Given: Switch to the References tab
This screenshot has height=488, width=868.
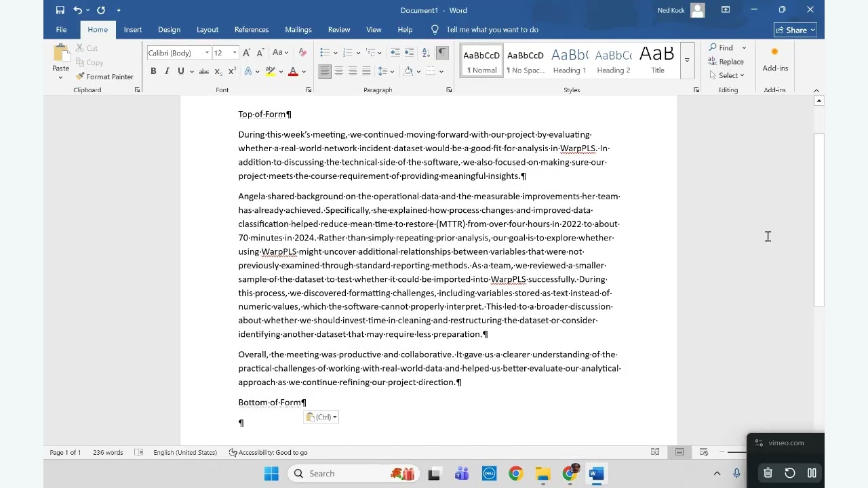Looking at the screenshot, I should click(252, 30).
